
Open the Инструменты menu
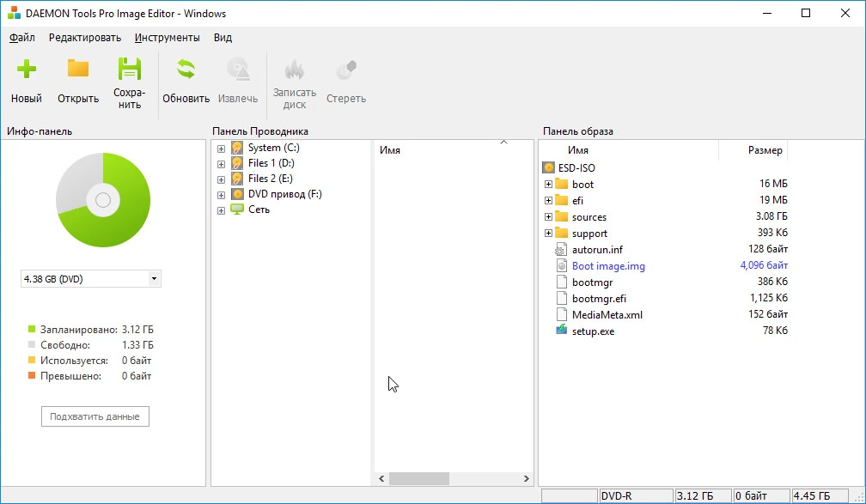(168, 38)
